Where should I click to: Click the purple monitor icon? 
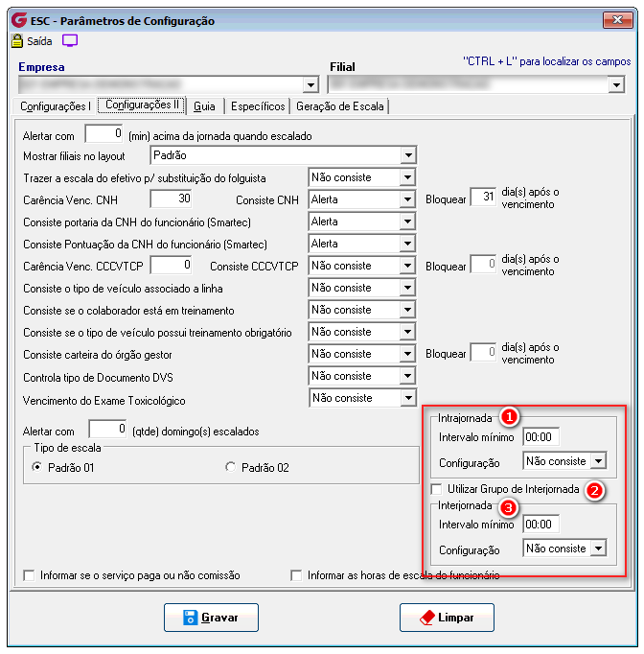pyautogui.click(x=70, y=41)
